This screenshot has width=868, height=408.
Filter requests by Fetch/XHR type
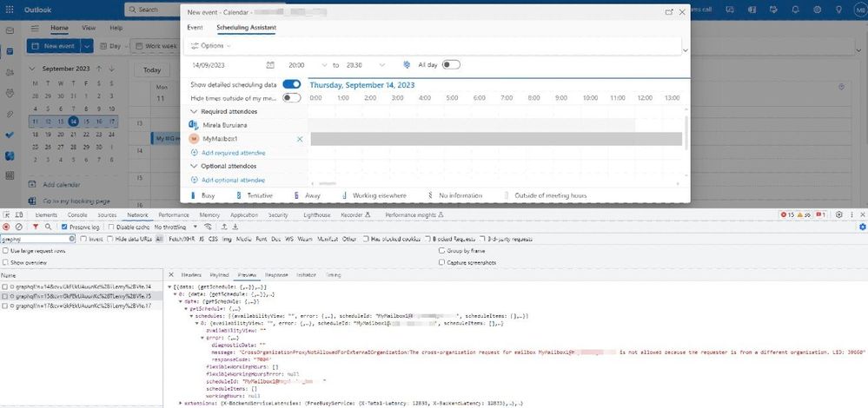181,239
